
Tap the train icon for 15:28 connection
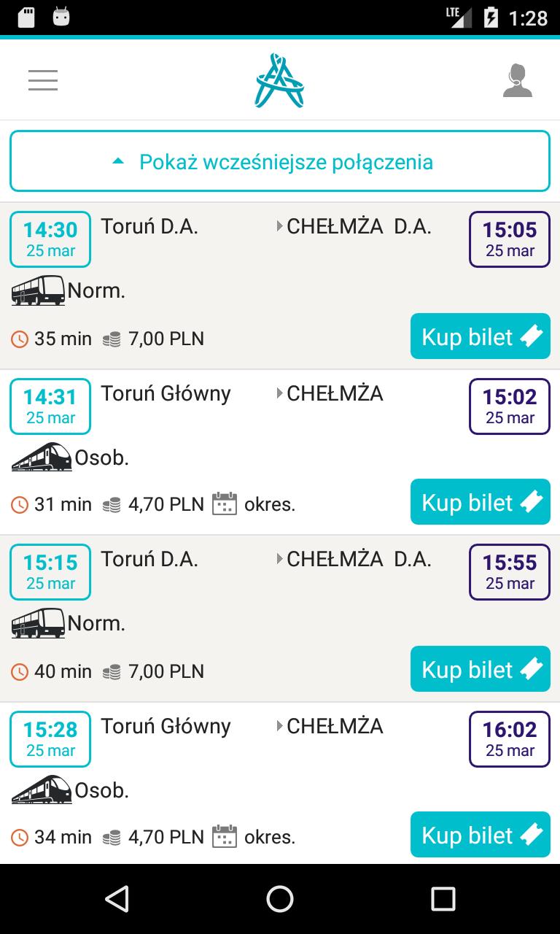pyautogui.click(x=42, y=790)
